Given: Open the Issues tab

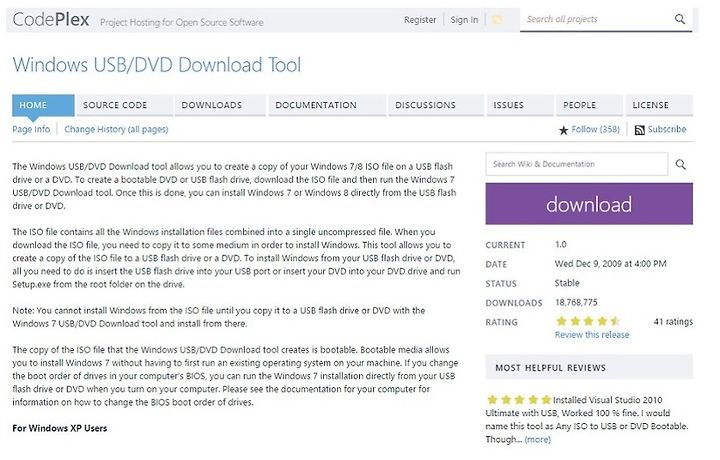Looking at the screenshot, I should tap(519, 105).
